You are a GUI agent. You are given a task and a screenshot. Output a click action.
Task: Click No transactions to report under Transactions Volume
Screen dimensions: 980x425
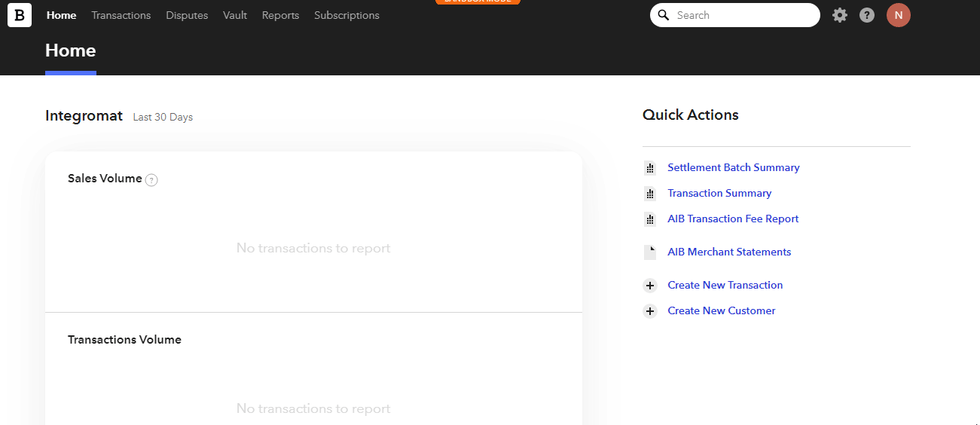pos(313,408)
